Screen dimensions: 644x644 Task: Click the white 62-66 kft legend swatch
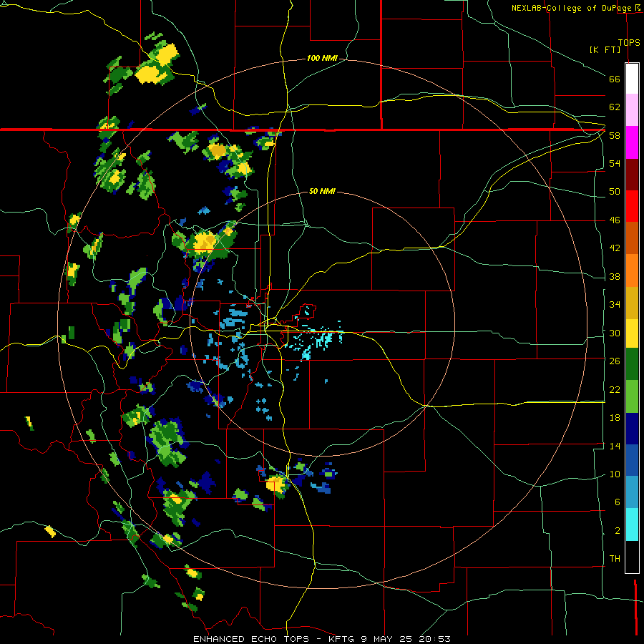[632, 79]
